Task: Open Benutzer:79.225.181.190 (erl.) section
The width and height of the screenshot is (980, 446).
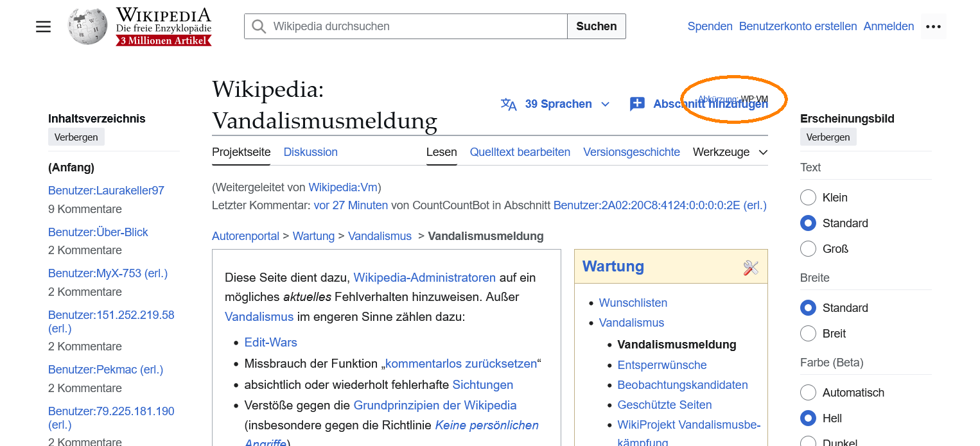Action: (111, 418)
